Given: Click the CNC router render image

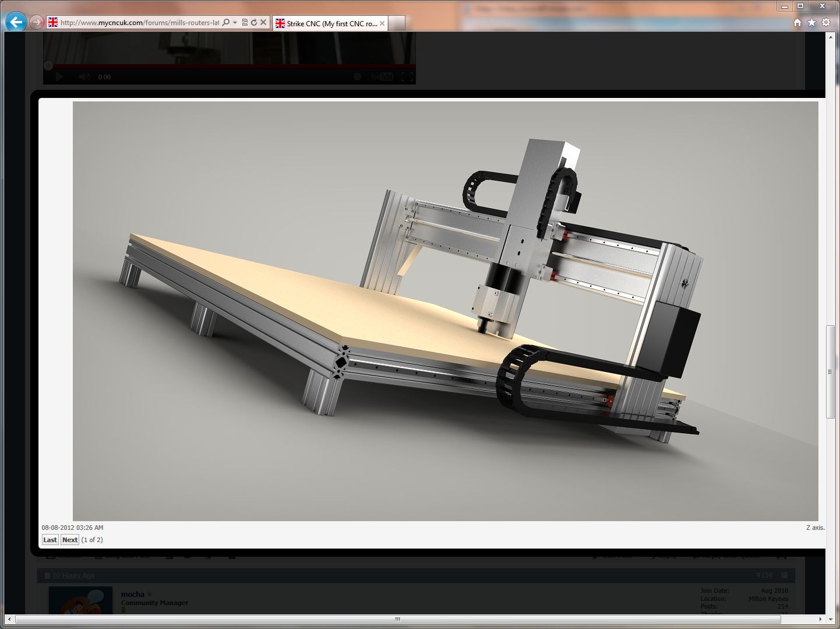Looking at the screenshot, I should (445, 311).
